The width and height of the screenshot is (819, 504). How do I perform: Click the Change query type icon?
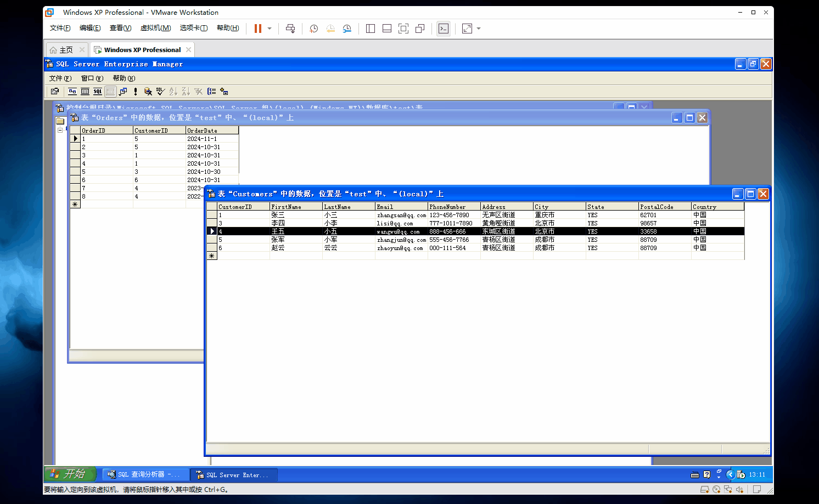123,92
